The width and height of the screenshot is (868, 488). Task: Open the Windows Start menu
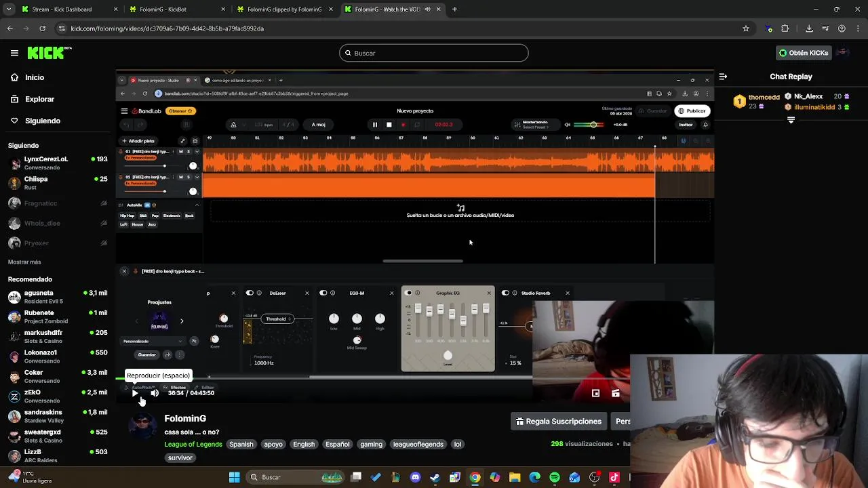tap(234, 477)
